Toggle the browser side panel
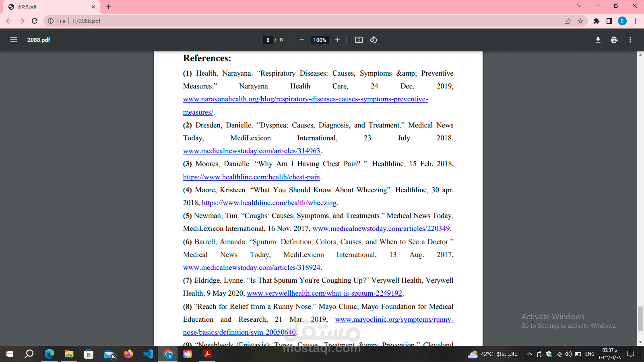This screenshot has width=644, height=362. [x=609, y=21]
